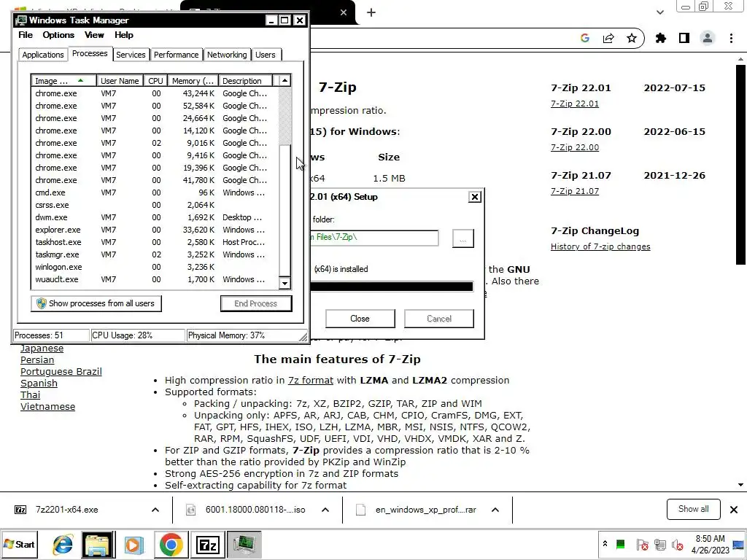Viewport: 747px width, 560px height.
Task: Open options for 7z2201-x64.exe download
Action: pos(155,510)
